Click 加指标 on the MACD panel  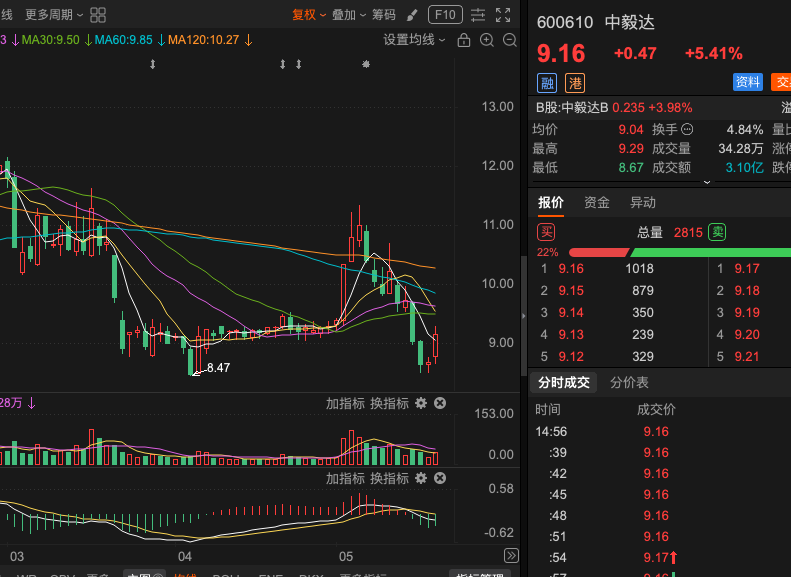pos(345,478)
